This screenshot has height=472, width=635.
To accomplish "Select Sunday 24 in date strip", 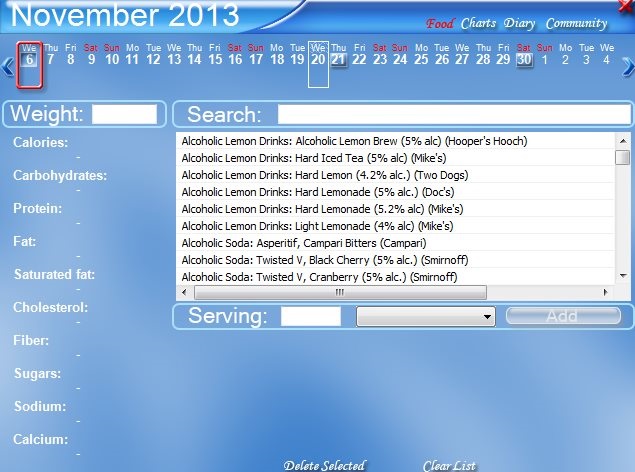I will click(400, 55).
